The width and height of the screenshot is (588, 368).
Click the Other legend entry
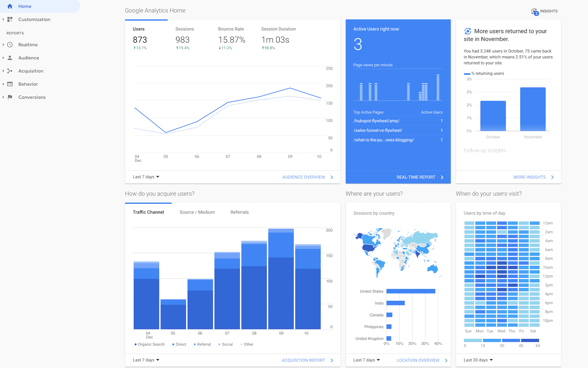coord(247,344)
